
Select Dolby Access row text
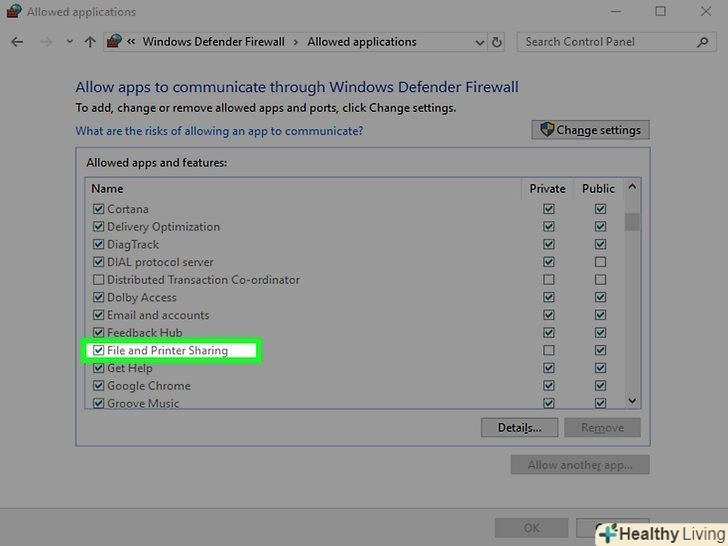tap(142, 297)
